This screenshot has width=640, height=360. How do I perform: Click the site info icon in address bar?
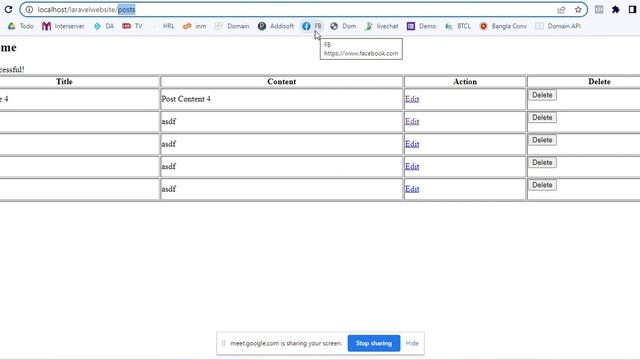tap(29, 9)
